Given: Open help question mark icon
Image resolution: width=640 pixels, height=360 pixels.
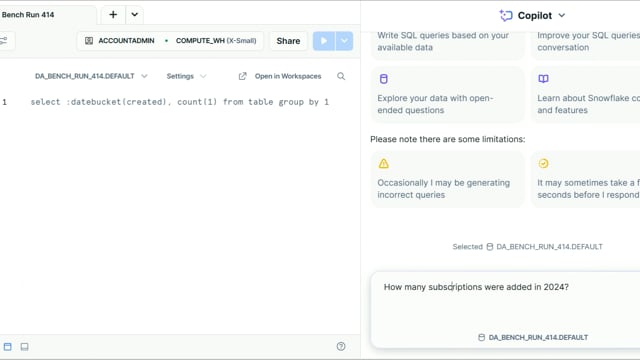Looking at the screenshot, I should pyautogui.click(x=341, y=347).
